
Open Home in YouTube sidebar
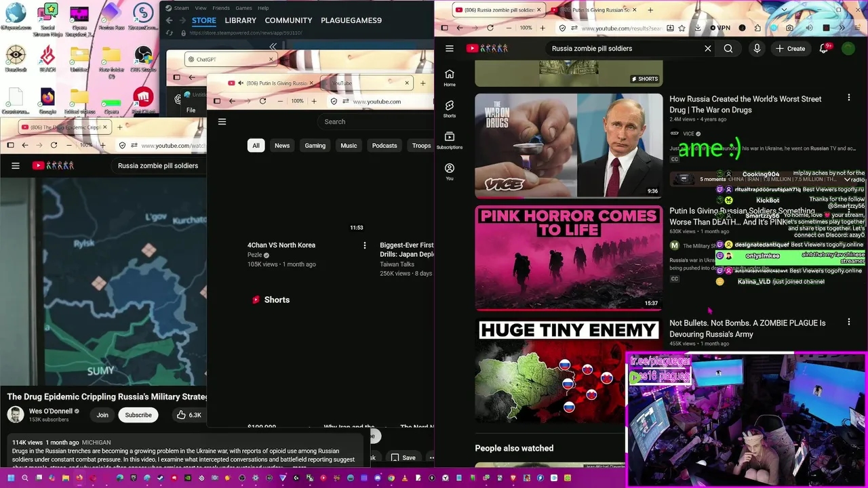tap(450, 78)
